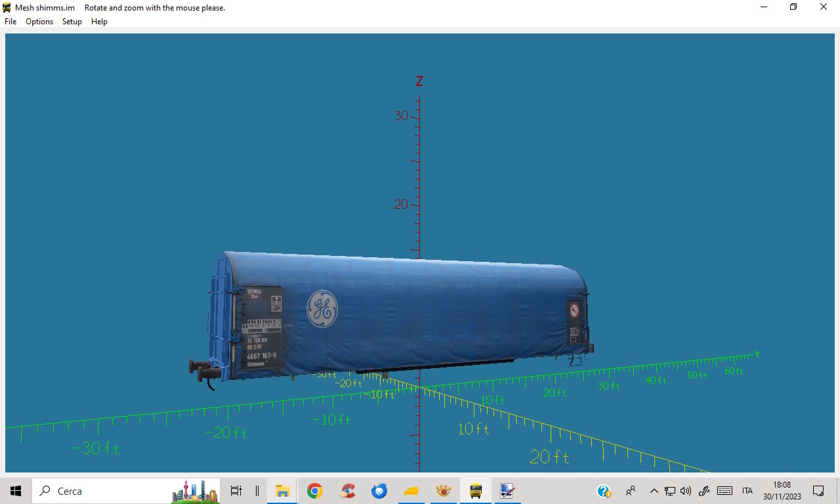Open Thunderbird from the taskbar

[x=379, y=491]
